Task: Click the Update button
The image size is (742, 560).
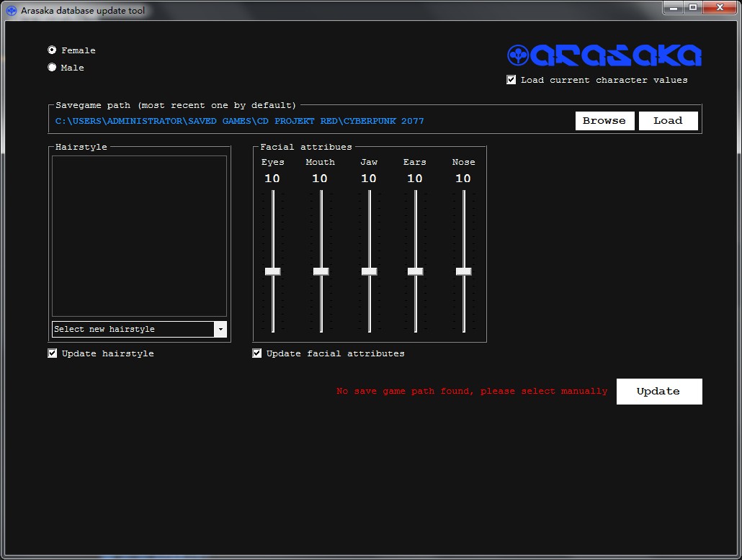Action: coord(658,392)
